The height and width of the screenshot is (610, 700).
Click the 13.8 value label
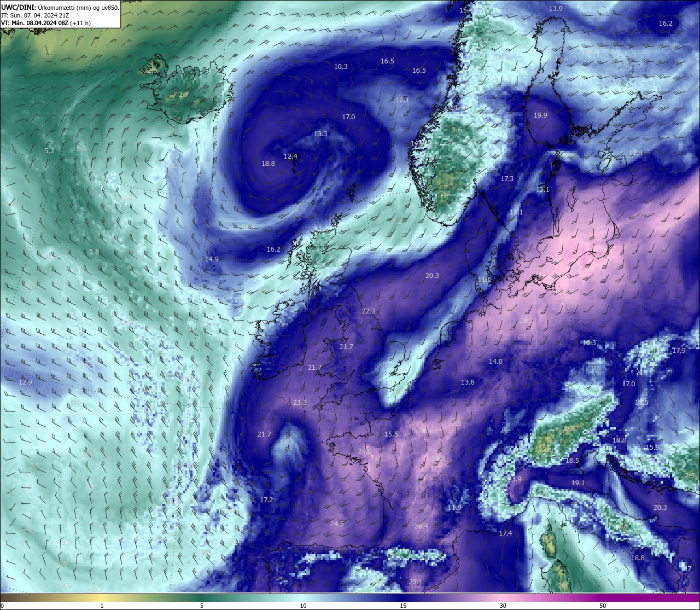point(468,382)
